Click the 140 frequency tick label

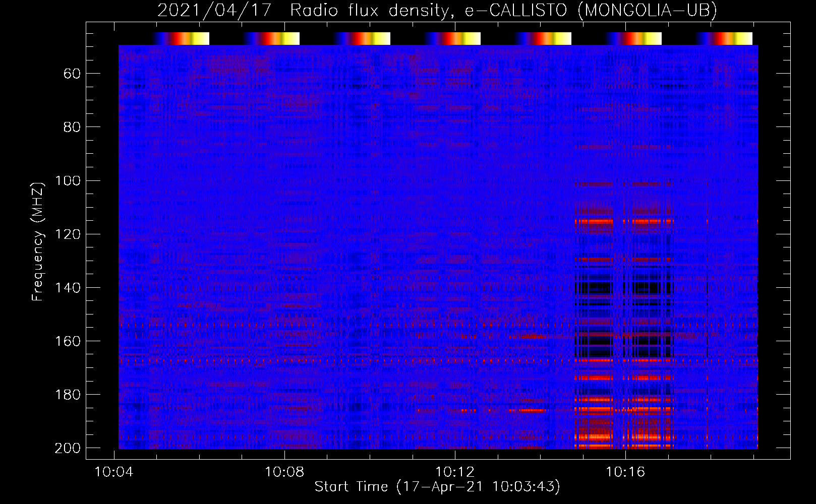(x=68, y=288)
